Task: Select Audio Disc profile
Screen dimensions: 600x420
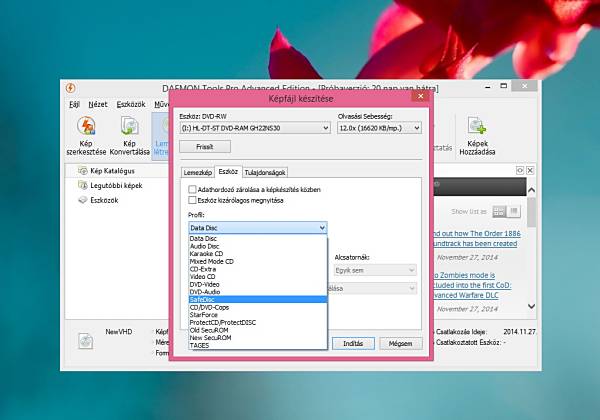Action: (x=258, y=246)
